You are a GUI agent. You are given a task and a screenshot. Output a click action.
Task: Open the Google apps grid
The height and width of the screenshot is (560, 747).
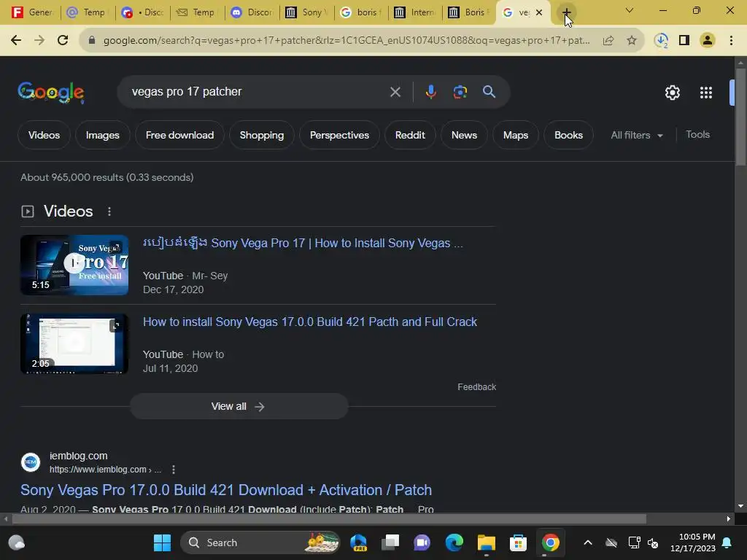click(x=706, y=93)
